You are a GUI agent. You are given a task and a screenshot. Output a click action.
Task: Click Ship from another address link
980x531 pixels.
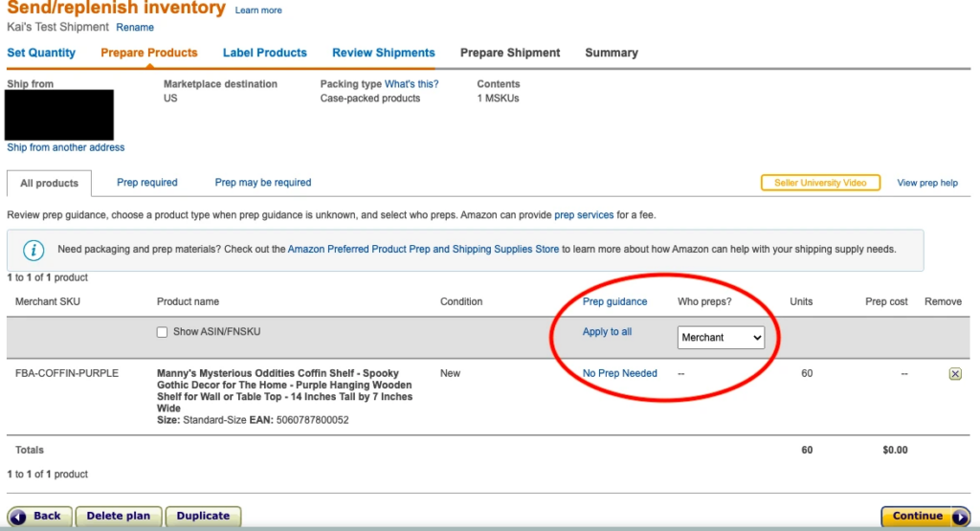click(66, 147)
